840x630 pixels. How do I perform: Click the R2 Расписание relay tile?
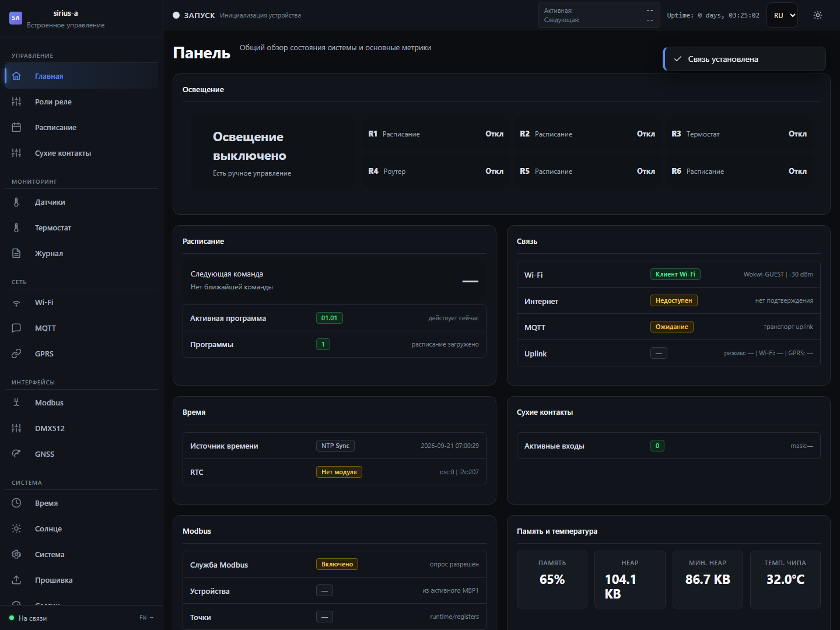point(587,134)
